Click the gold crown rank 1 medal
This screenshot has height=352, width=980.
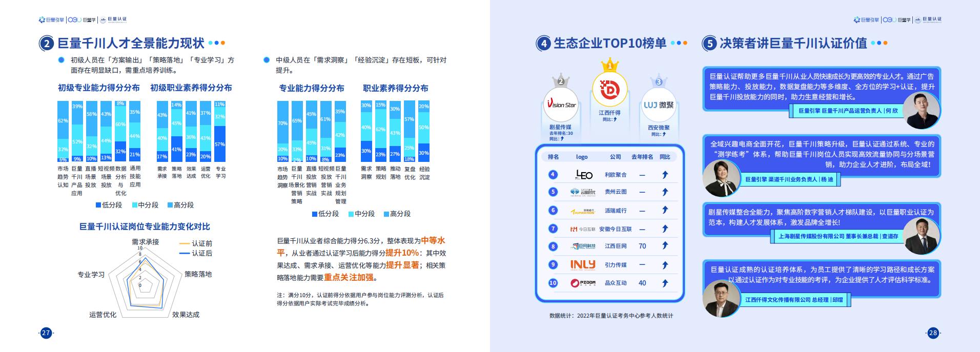click(x=610, y=65)
